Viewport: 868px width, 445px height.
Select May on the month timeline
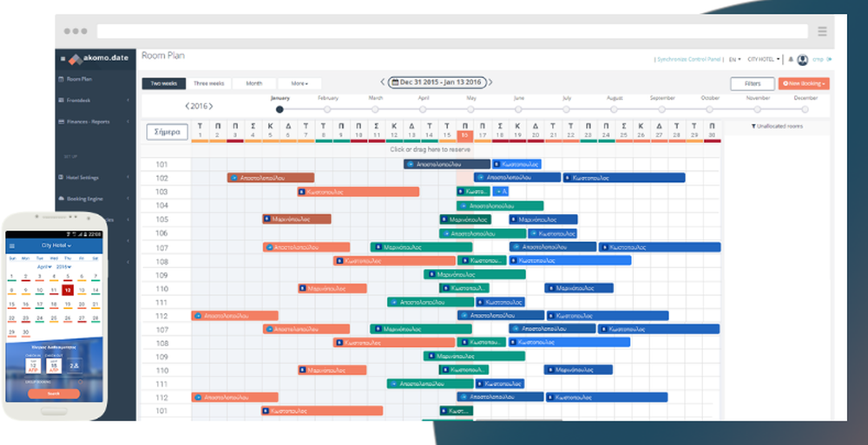click(470, 109)
